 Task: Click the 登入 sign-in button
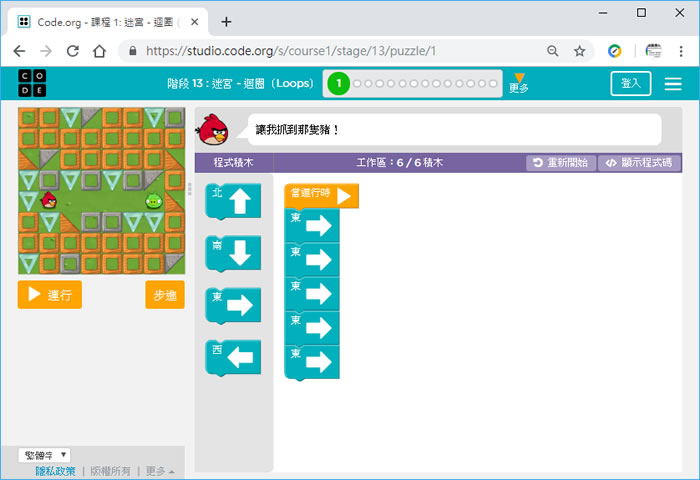click(630, 83)
